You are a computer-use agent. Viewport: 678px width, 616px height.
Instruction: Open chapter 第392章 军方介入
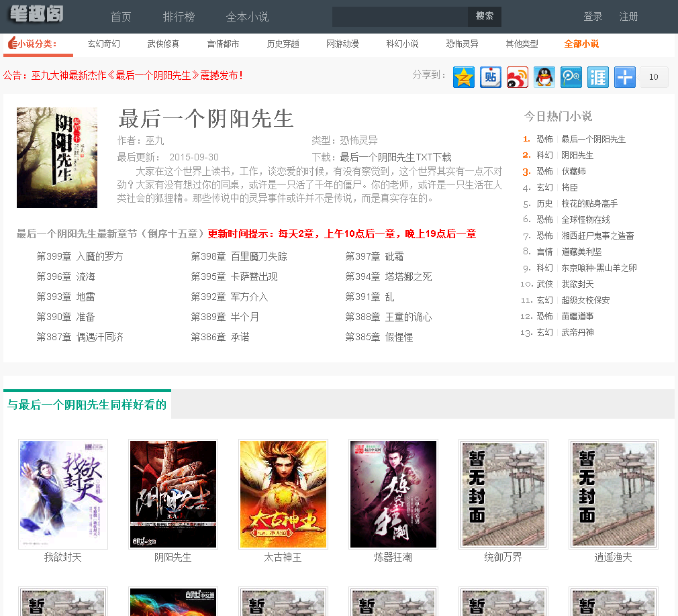pyautogui.click(x=229, y=297)
